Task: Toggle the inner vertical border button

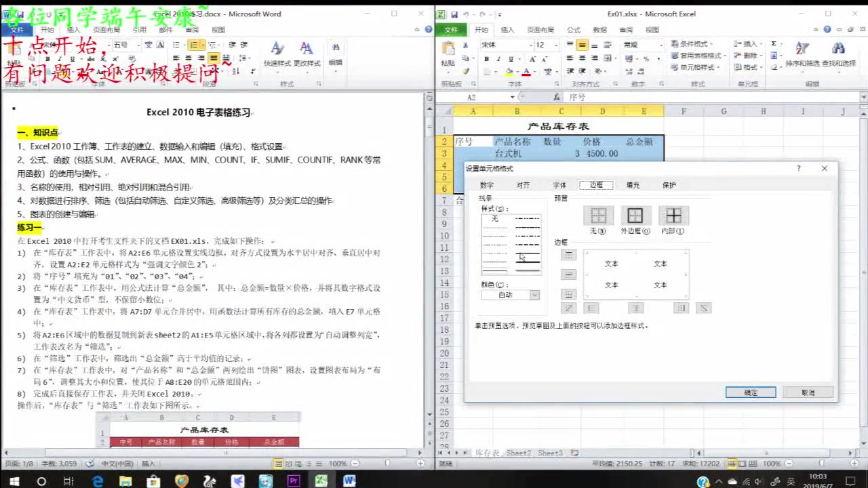Action: (635, 308)
